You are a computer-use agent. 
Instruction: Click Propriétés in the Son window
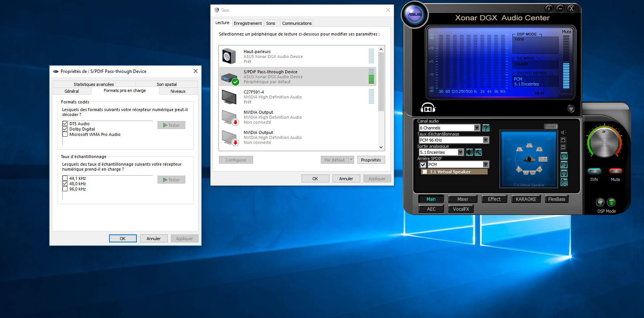(x=371, y=160)
